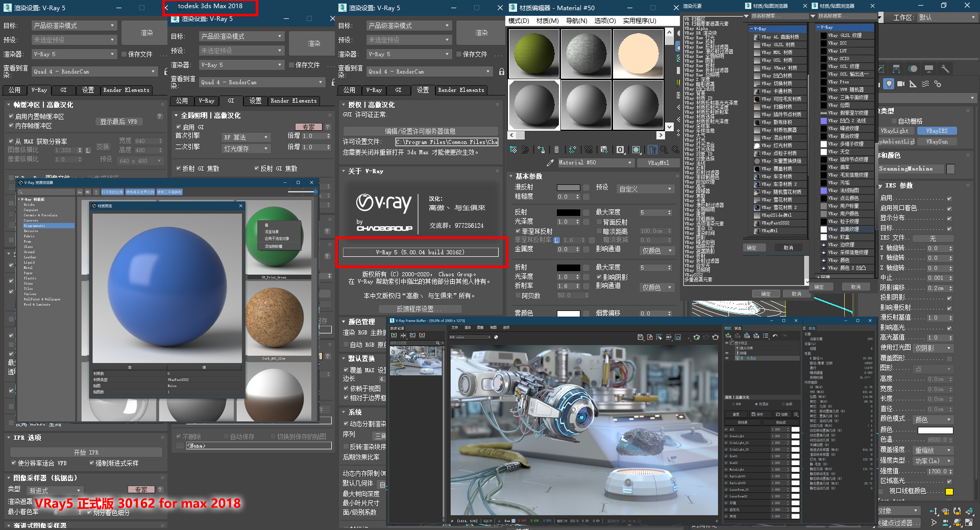The image size is (980, 530).
Task: Select the Helpers ruler category icon
Action: pyautogui.click(x=913, y=84)
